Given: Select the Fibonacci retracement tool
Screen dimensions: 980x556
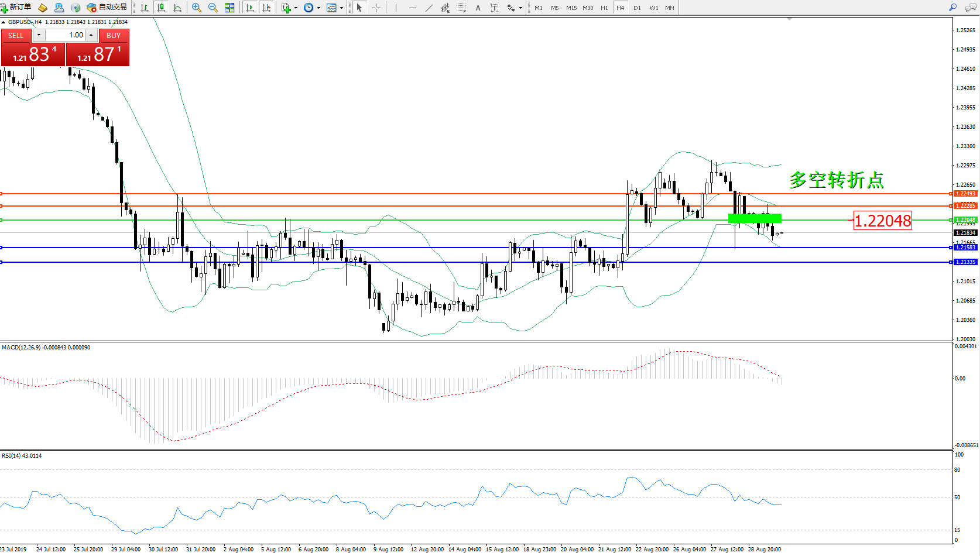Looking at the screenshot, I should pos(462,8).
